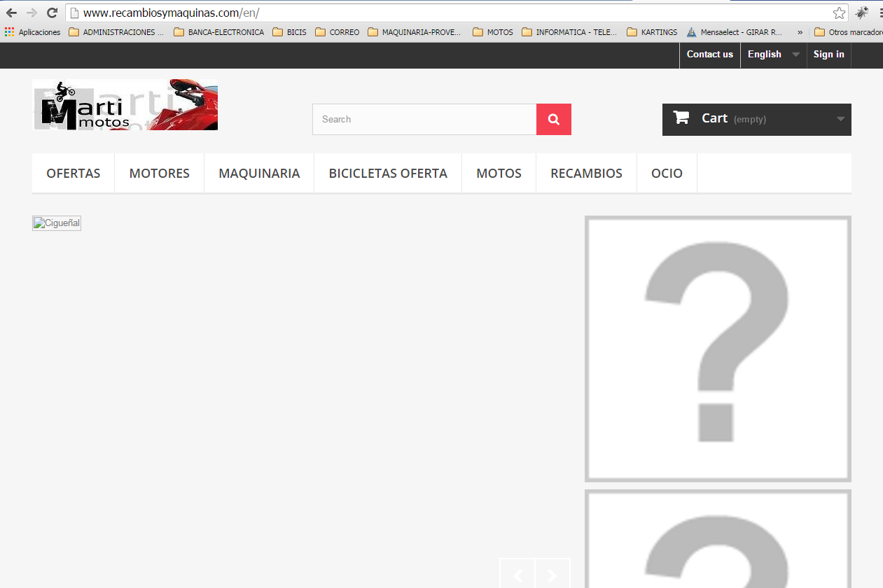The height and width of the screenshot is (588, 883).
Task: Open MAQUINARIA-PROVE bookmark folder
Action: pos(415,32)
